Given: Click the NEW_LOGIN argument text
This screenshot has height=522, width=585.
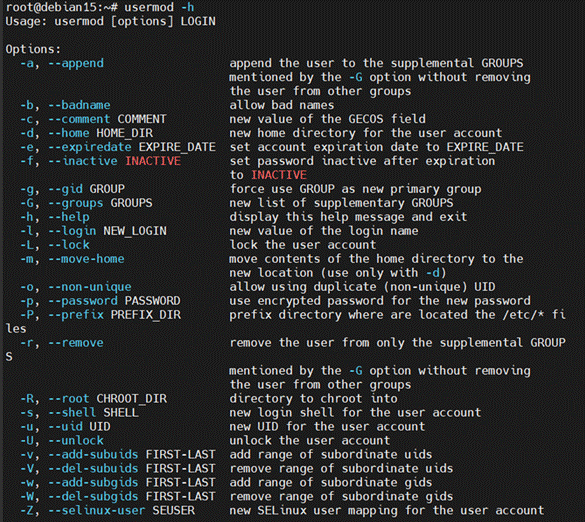Looking at the screenshot, I should 135,231.
